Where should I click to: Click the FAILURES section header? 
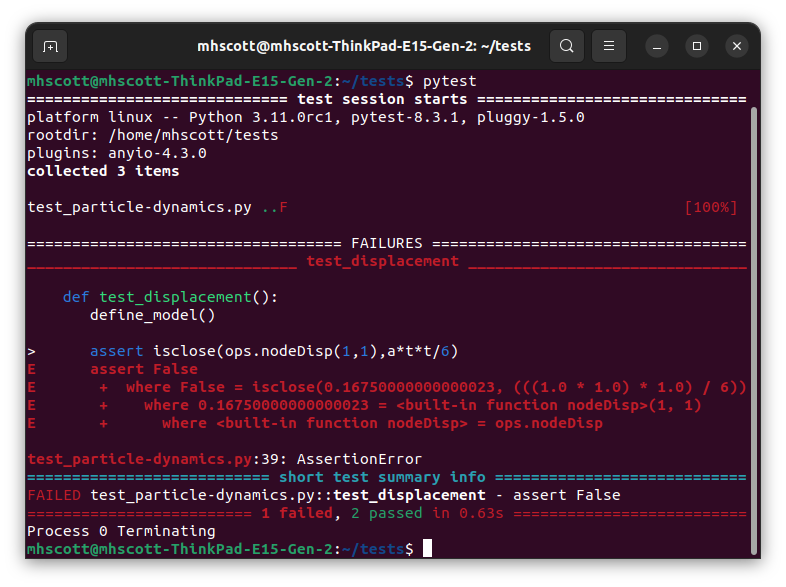pos(386,244)
